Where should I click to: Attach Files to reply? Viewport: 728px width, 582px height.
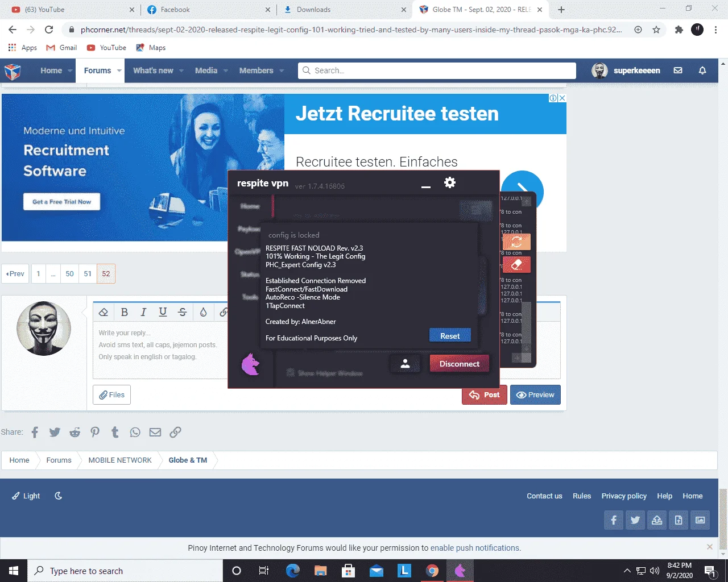pyautogui.click(x=112, y=395)
